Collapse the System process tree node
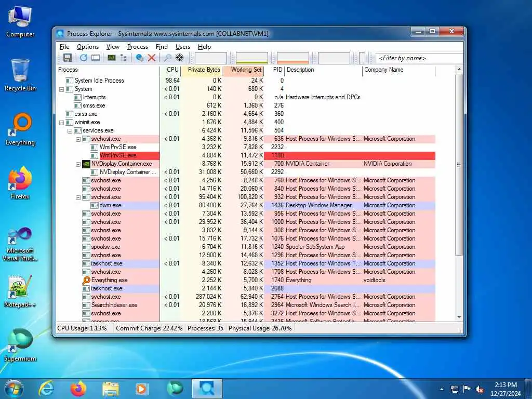The height and width of the screenshot is (399, 532). click(x=61, y=89)
